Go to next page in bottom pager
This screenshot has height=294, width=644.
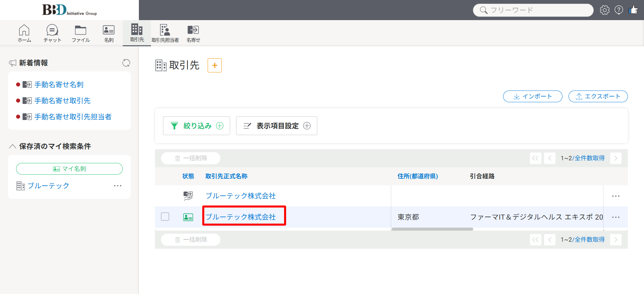coord(616,240)
